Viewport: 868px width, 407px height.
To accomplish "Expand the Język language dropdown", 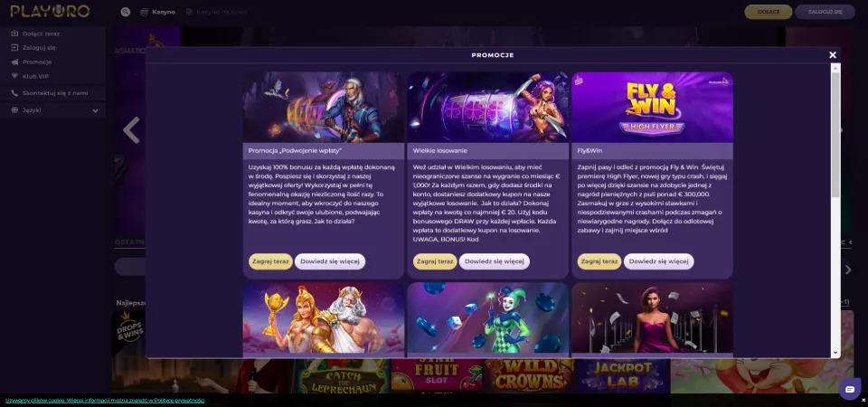I will pos(95,110).
